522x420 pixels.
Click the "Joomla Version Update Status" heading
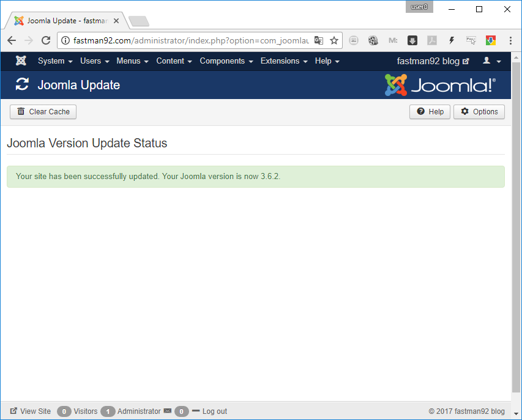(87, 143)
